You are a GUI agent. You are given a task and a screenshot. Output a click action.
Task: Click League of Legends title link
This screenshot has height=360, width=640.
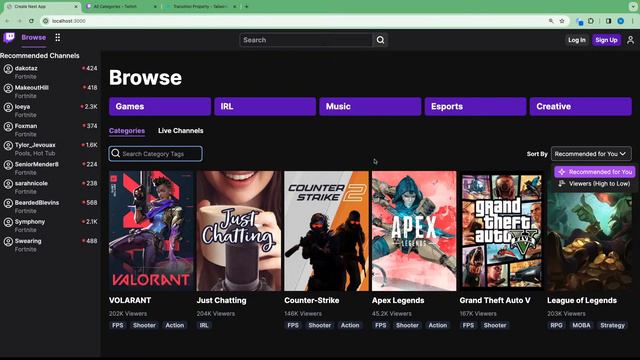(x=582, y=300)
